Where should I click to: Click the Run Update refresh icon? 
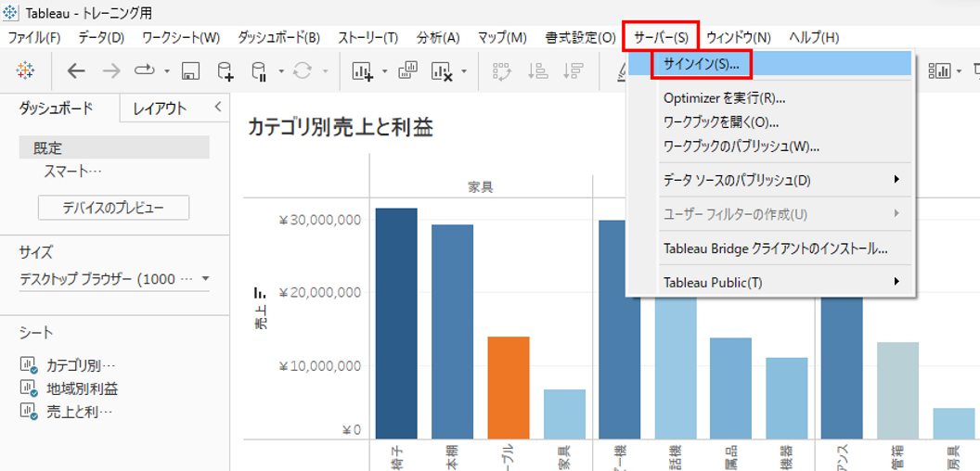tap(303, 71)
